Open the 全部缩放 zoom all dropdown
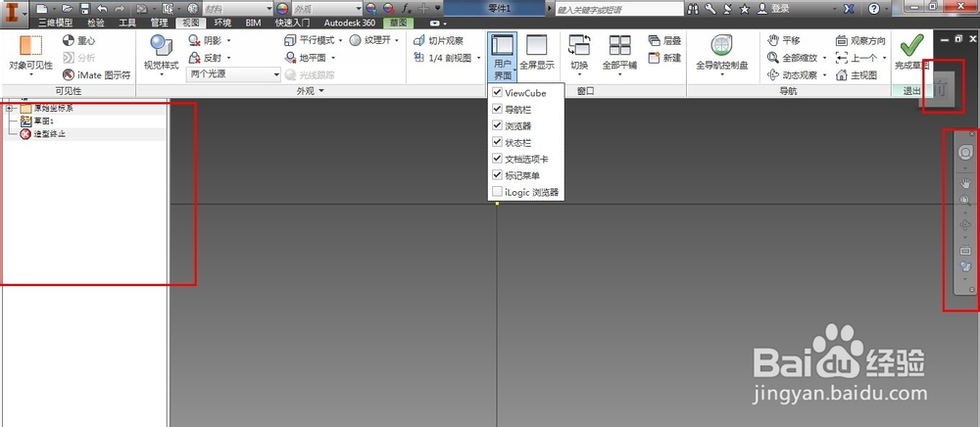Image resolution: width=980 pixels, height=427 pixels. click(825, 58)
